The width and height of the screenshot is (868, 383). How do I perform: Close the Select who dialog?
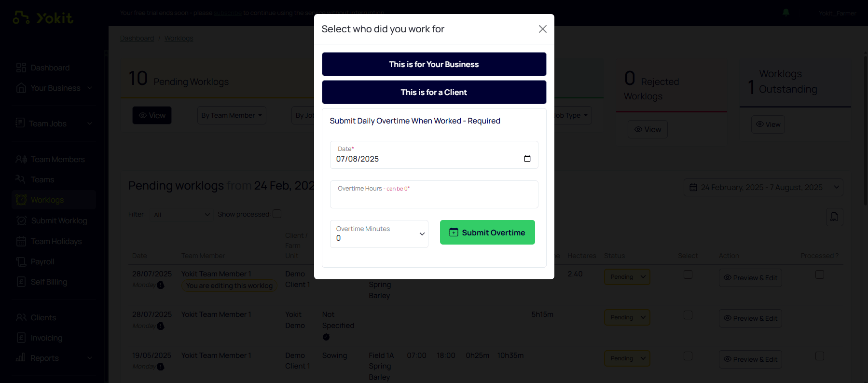coord(543,29)
